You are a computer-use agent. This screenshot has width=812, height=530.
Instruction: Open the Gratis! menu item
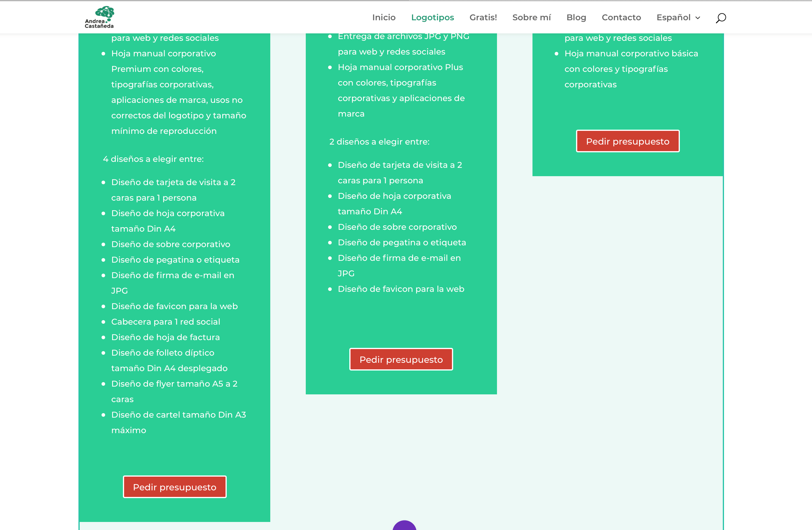pos(483,17)
